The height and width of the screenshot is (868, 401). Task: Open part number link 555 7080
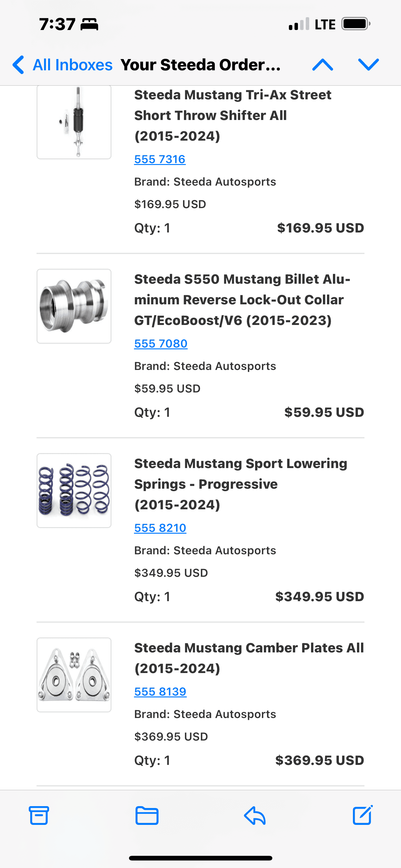pyautogui.click(x=161, y=343)
